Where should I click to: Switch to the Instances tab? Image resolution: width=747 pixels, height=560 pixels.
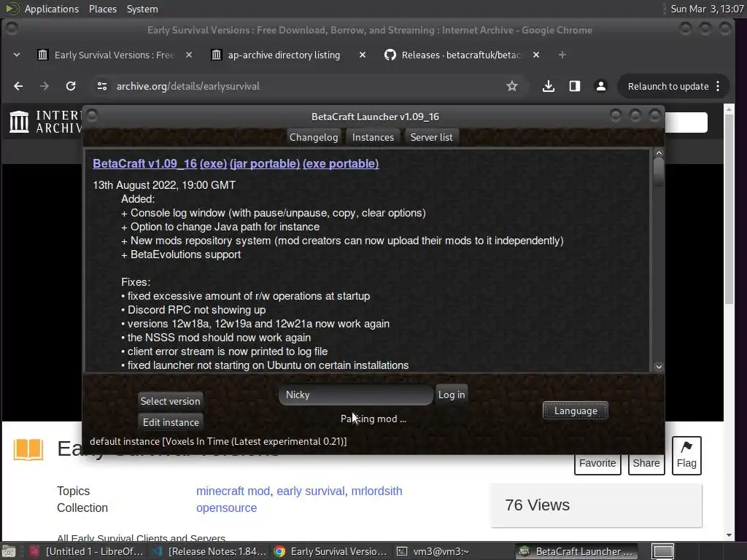[x=373, y=137]
